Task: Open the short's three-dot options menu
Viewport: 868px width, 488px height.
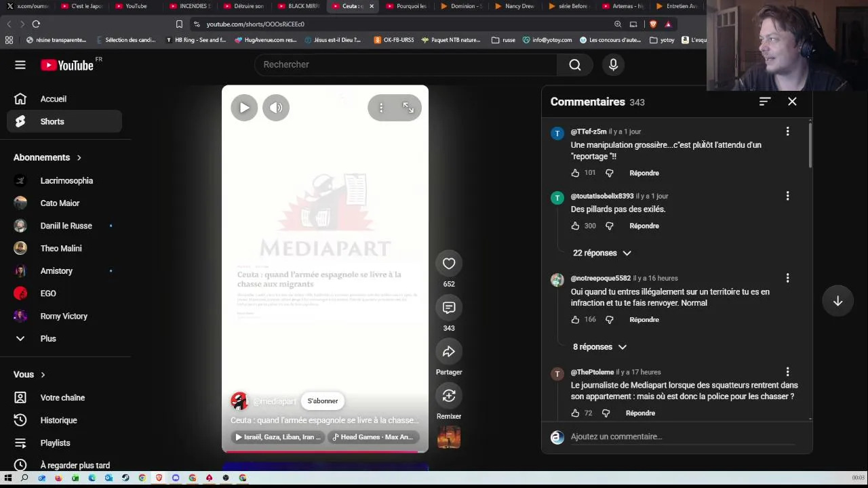Action: coord(381,108)
